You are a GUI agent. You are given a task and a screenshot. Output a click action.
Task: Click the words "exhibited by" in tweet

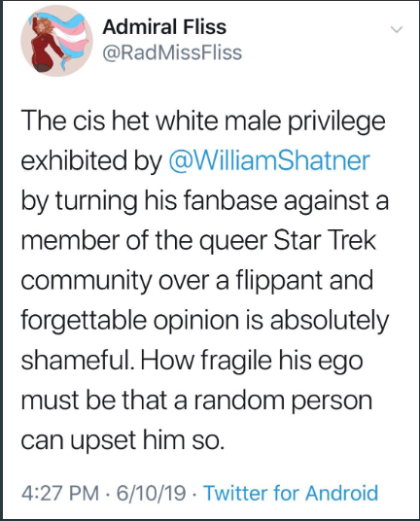tap(91, 161)
